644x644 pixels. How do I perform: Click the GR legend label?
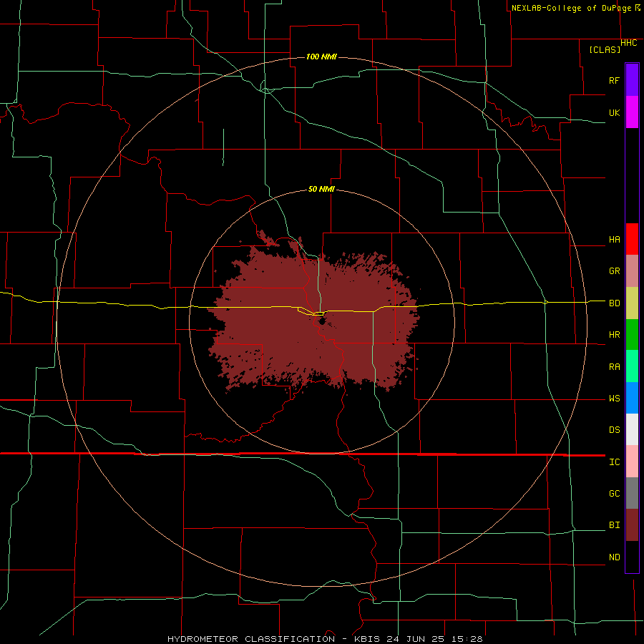(x=614, y=271)
